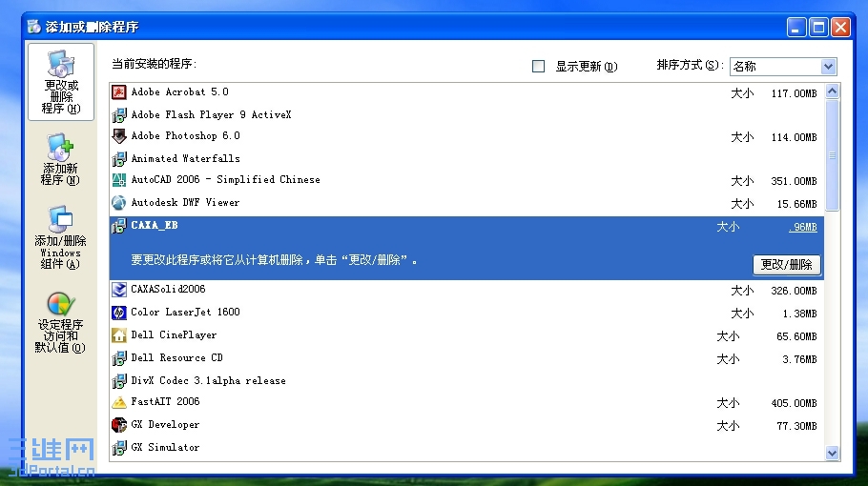Click the Dell CinePlayer icon

(x=119, y=335)
